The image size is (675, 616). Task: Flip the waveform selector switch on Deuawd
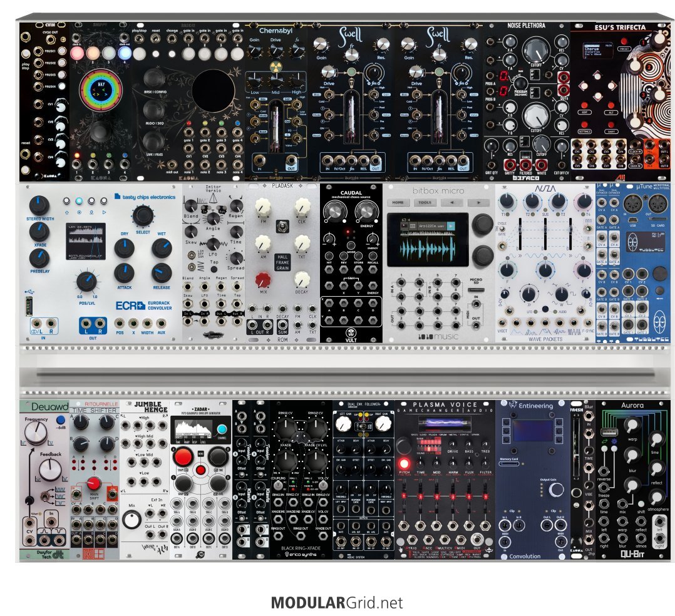point(45,497)
